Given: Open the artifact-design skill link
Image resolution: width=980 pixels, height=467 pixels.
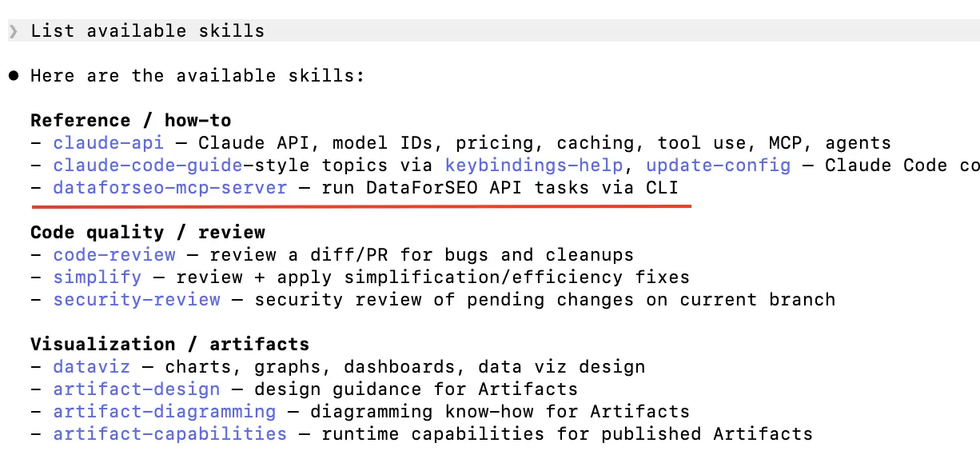Looking at the screenshot, I should 137,389.
